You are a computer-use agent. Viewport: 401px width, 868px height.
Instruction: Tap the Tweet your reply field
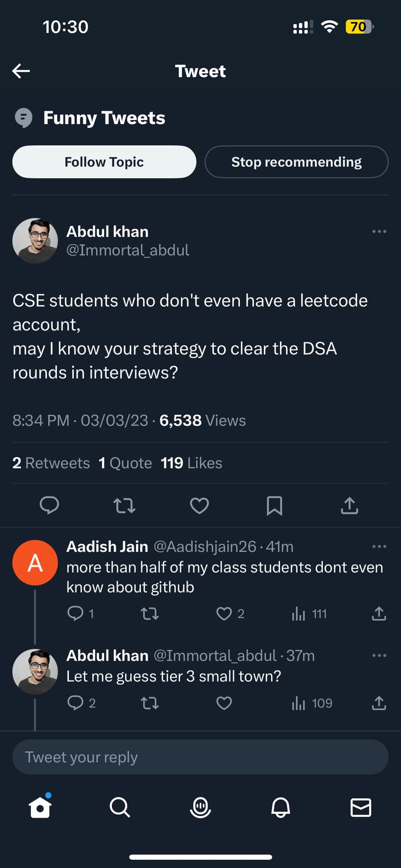click(x=200, y=757)
